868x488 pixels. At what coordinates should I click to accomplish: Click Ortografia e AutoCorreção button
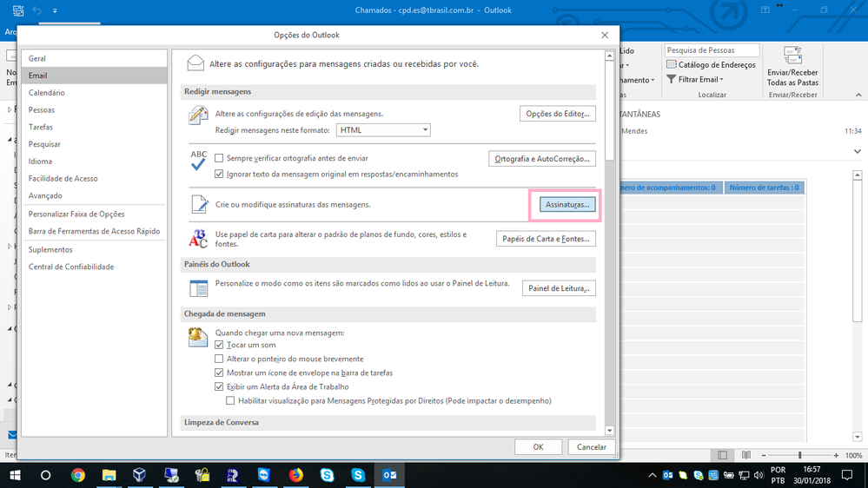(x=542, y=159)
